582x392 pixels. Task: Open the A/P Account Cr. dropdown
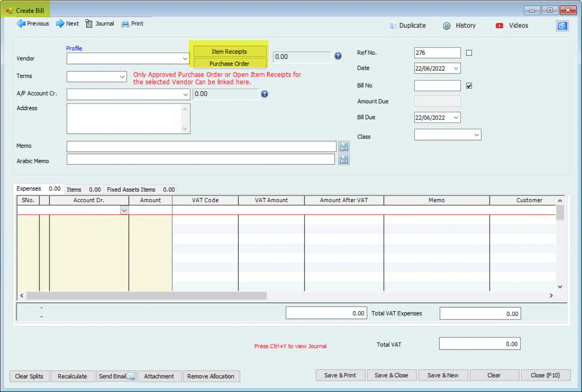(185, 94)
